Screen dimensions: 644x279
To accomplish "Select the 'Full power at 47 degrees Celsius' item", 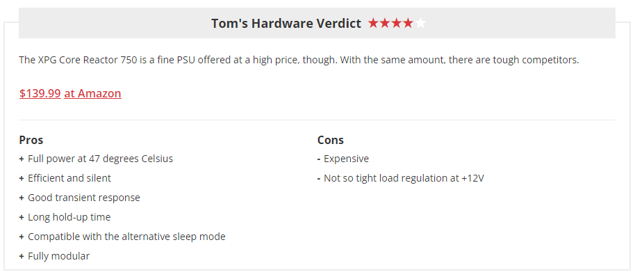I will (100, 159).
